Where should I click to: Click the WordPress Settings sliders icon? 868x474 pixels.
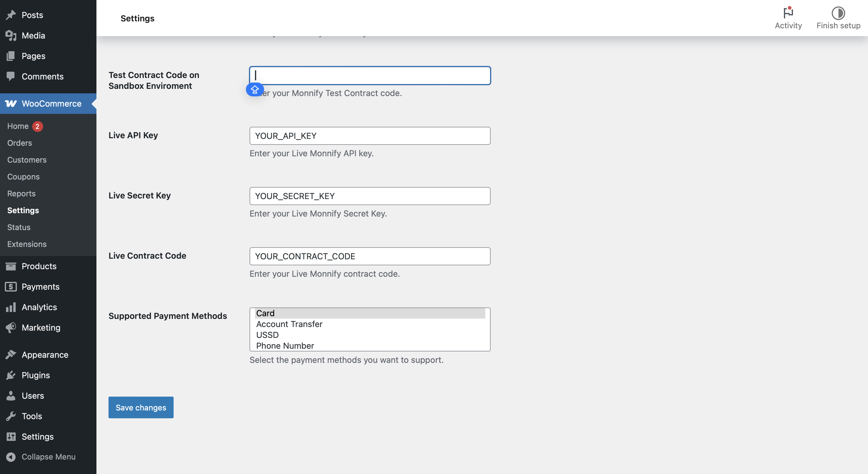point(11,437)
